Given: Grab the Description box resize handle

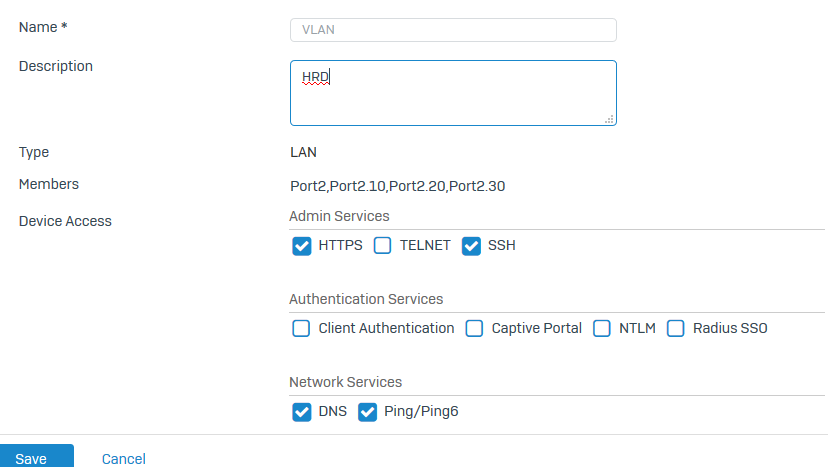Looking at the screenshot, I should point(609,119).
